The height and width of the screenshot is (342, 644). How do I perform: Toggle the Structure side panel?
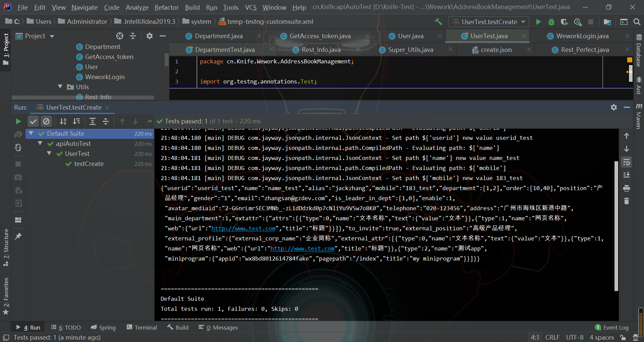[6, 247]
